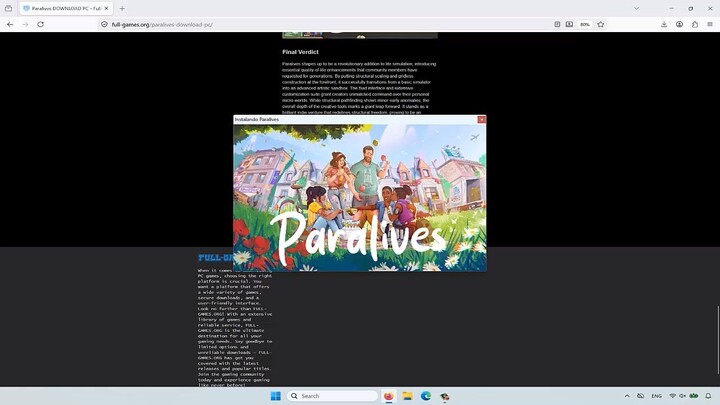
Task: Click the vertical page scrollbar thumb
Action: 717,340
